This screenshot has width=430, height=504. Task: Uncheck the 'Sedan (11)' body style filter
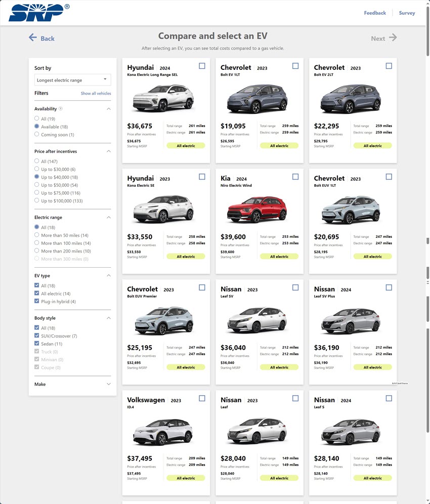36,343
